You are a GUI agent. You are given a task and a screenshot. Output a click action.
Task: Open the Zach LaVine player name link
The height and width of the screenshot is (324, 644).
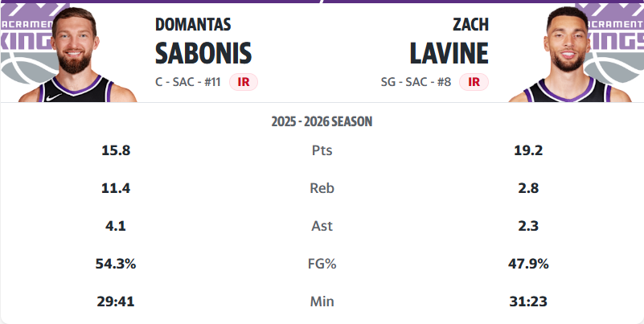(x=448, y=42)
